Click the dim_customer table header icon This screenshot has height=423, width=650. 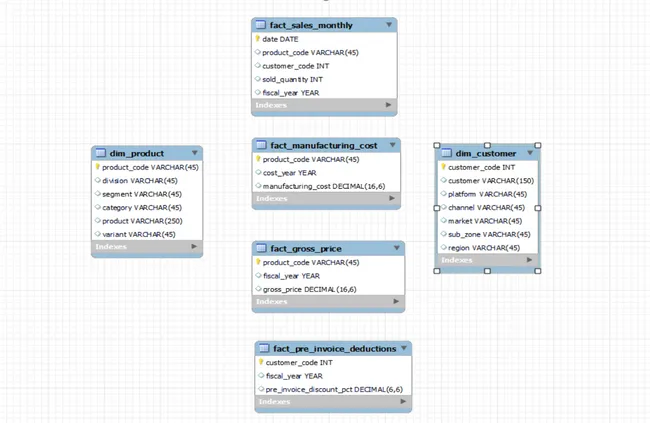click(446, 153)
